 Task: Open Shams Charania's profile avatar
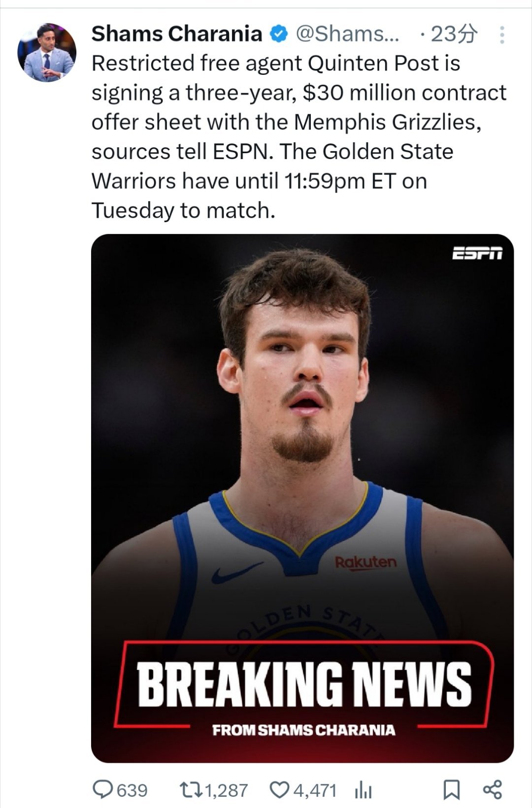pyautogui.click(x=47, y=53)
